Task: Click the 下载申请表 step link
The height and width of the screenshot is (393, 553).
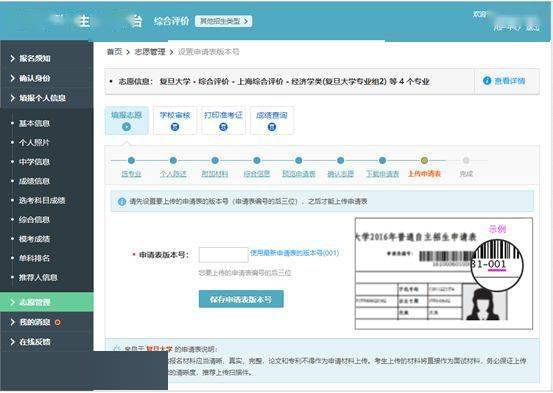Action: pos(382,174)
